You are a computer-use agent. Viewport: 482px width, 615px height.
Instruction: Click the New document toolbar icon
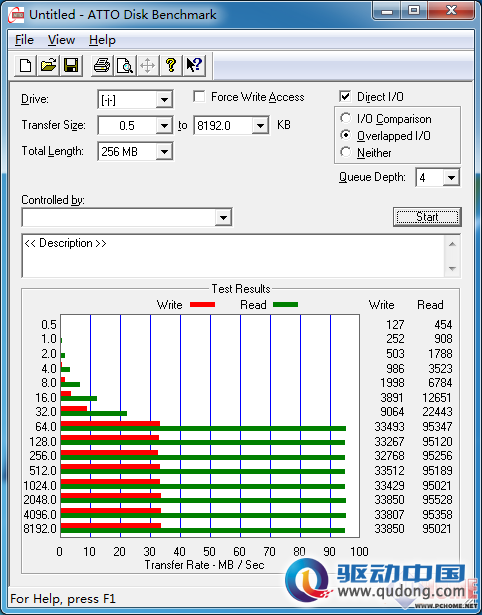(25, 65)
